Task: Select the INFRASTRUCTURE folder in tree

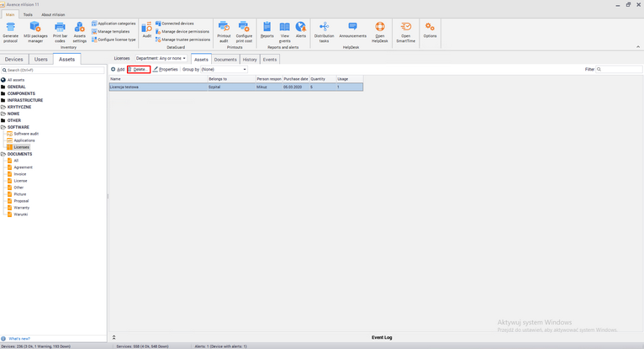Action: [x=24, y=100]
